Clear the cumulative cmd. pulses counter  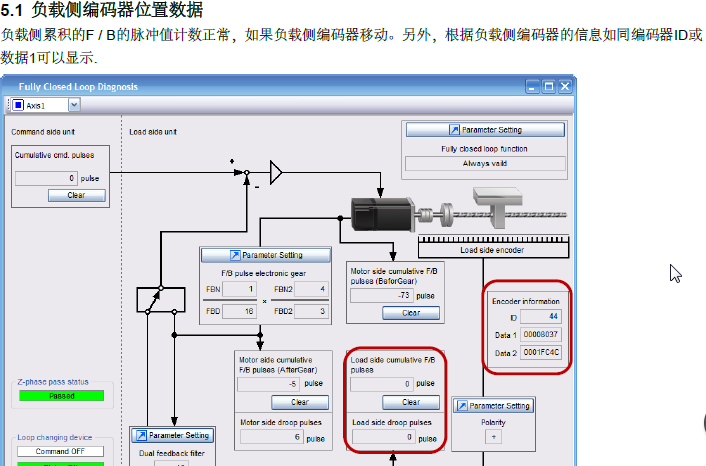click(x=75, y=195)
